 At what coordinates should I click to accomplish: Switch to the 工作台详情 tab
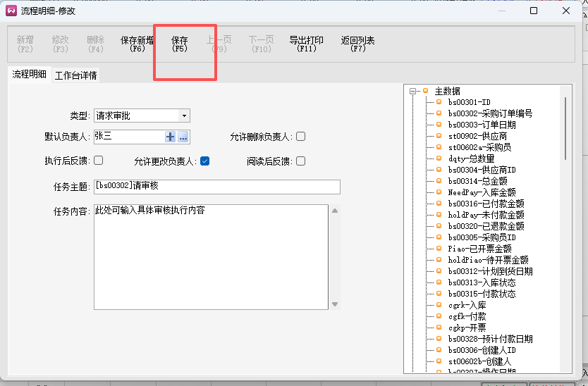[76, 75]
